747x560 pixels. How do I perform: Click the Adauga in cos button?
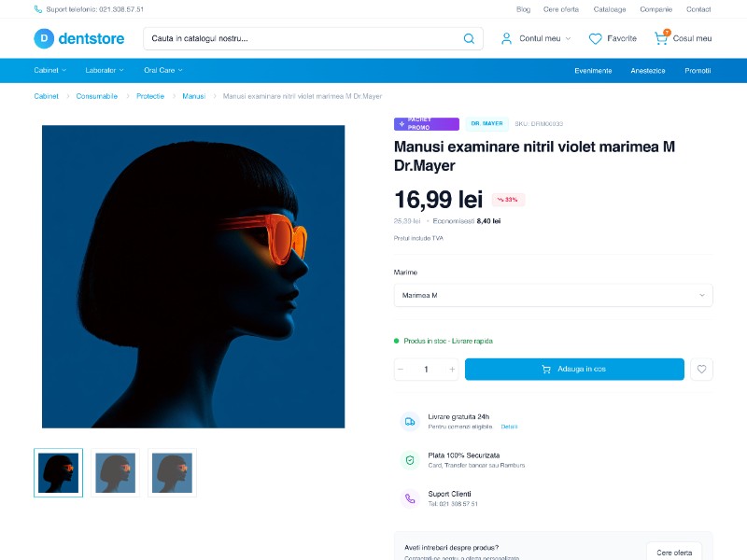click(x=574, y=370)
